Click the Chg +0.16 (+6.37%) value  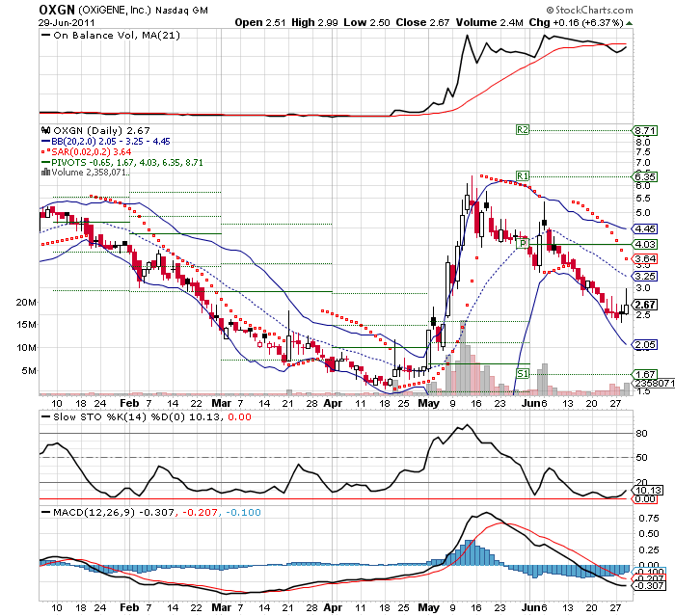[x=576, y=22]
